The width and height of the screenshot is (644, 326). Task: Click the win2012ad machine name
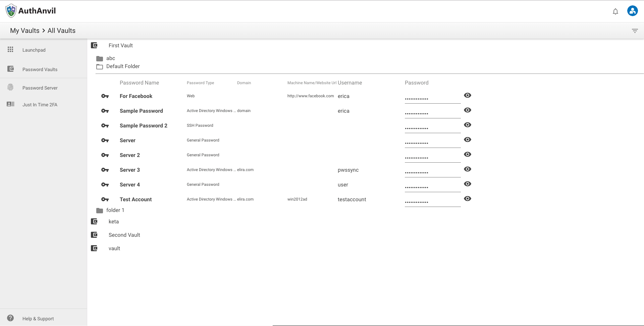coord(297,199)
